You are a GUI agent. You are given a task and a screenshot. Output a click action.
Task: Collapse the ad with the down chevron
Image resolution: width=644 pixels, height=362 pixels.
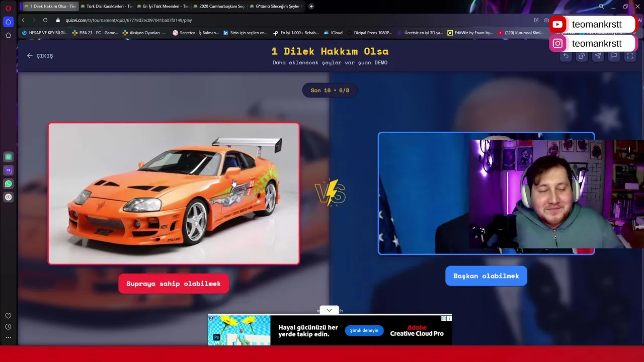329,310
